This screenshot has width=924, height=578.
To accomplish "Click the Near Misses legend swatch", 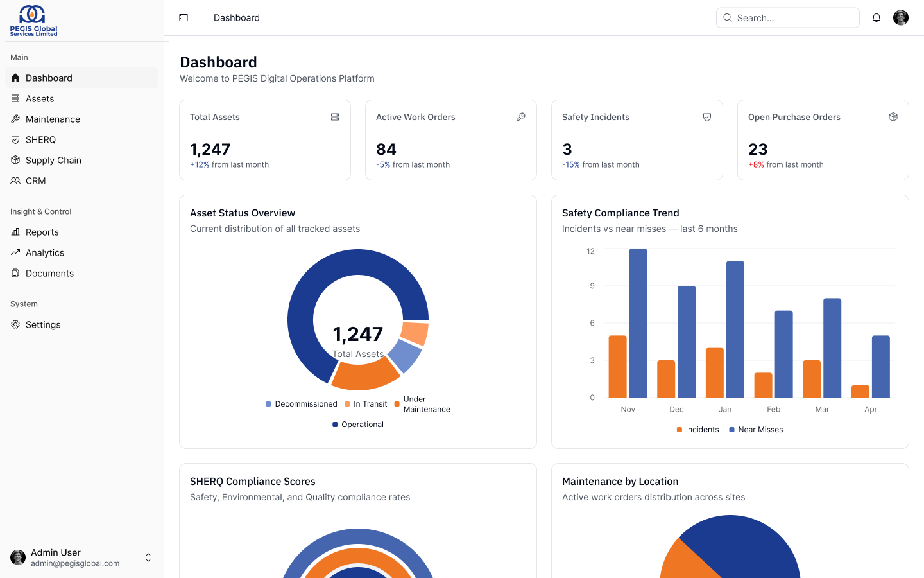I will pos(732,430).
